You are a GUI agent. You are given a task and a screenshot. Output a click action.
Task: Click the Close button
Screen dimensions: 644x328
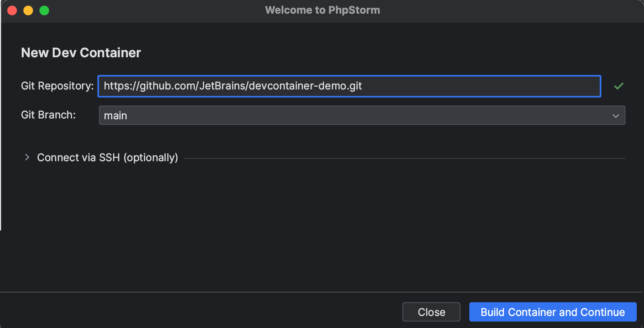pos(431,312)
